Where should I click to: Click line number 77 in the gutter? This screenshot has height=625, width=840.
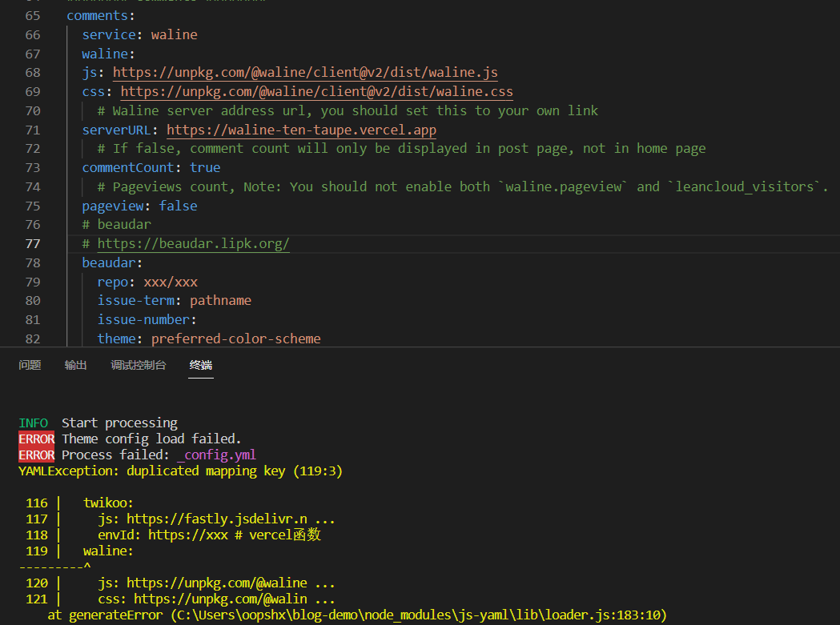tap(32, 243)
